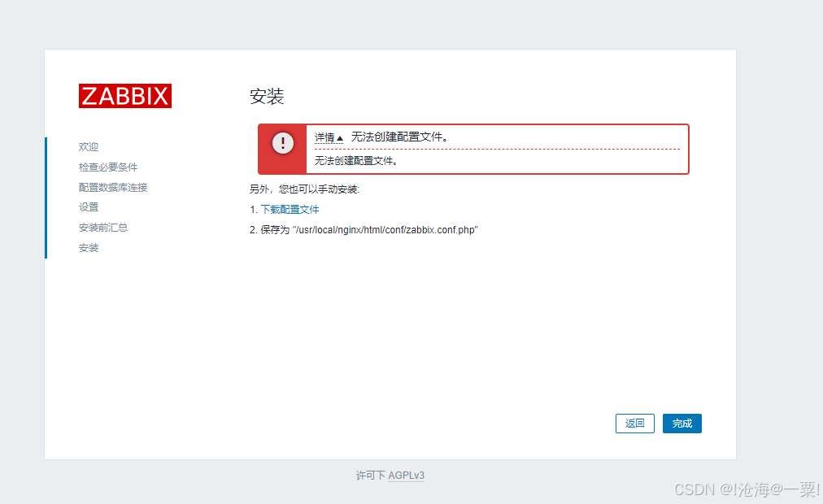The height and width of the screenshot is (504, 823).
Task: Click the 安装 page heading
Action: (x=267, y=96)
